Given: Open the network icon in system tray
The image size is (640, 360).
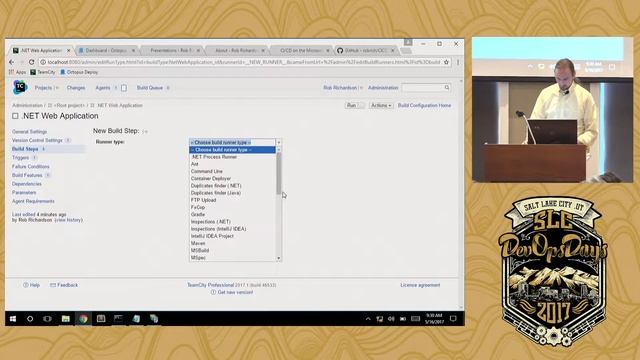Looking at the screenshot, I should coord(380,319).
